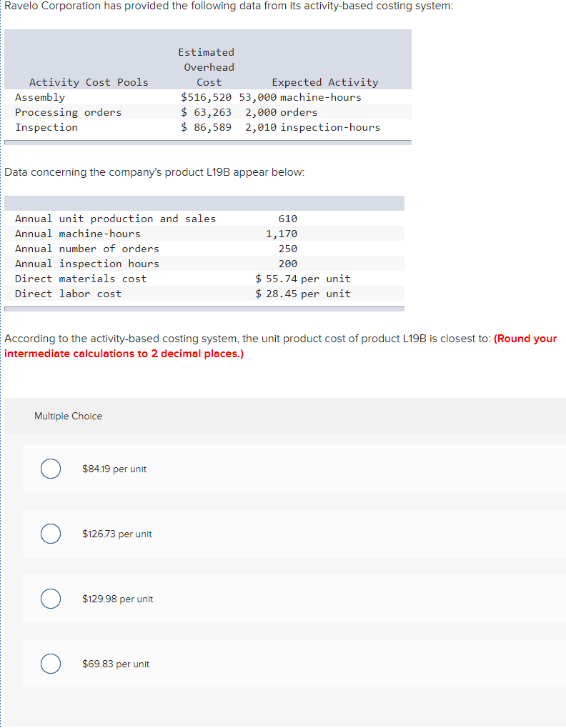Click the Estimated Overhead Cost column header
This screenshot has height=728, width=566.
click(207, 66)
